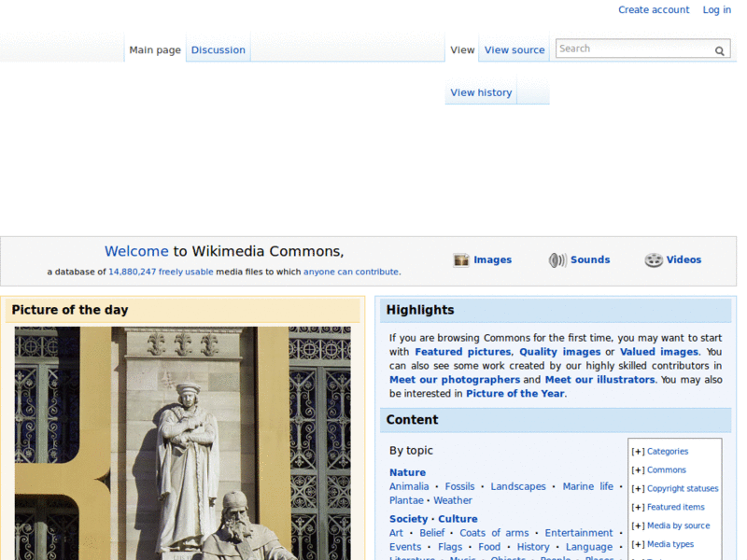Select the View tab
The height and width of the screenshot is (560, 747).
462,50
